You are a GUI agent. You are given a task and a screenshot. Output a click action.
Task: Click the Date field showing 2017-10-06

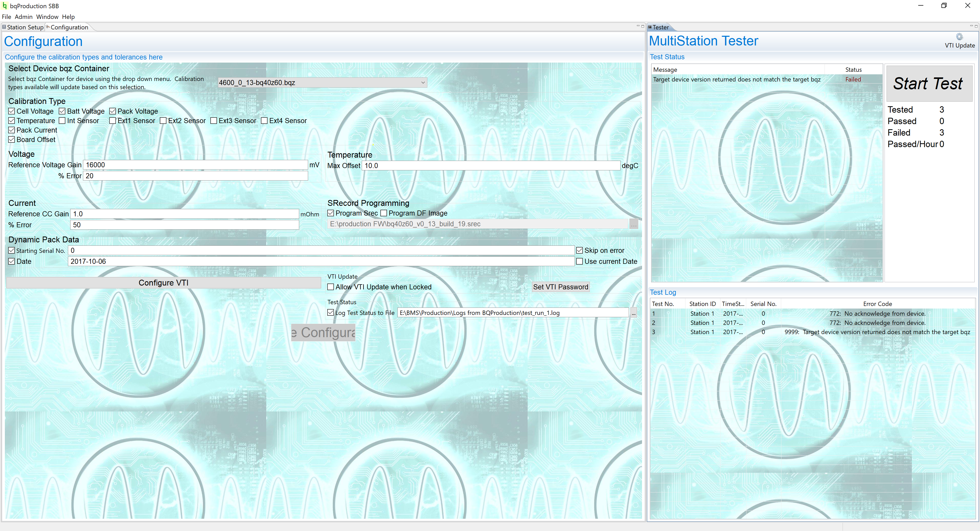(x=321, y=262)
